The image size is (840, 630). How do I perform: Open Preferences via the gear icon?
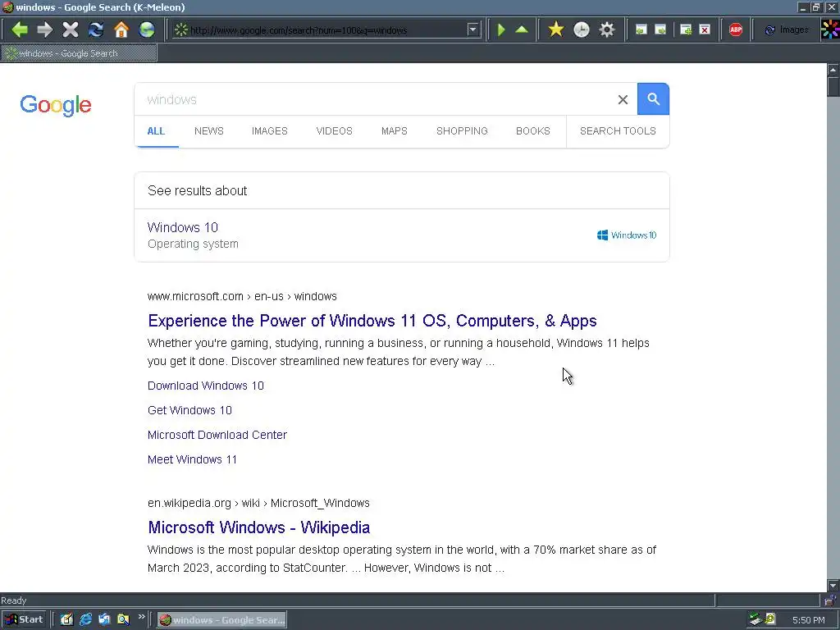tap(606, 30)
